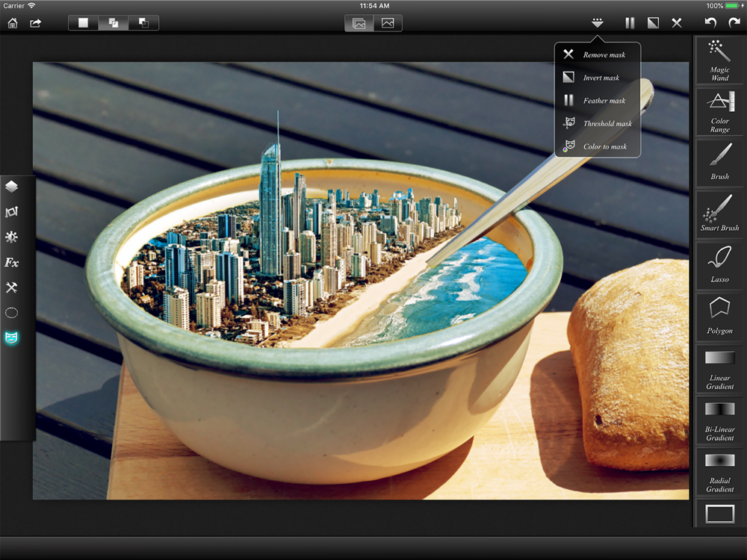This screenshot has width=747, height=560.
Task: Select the Brush mask tool
Action: pos(719,163)
